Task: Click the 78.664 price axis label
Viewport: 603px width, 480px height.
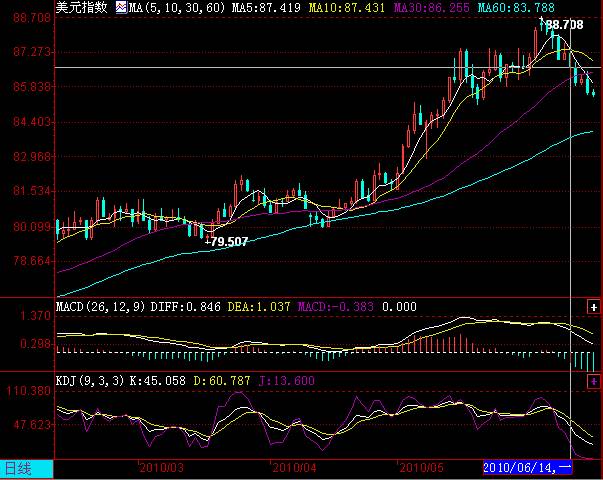Action: click(32, 261)
